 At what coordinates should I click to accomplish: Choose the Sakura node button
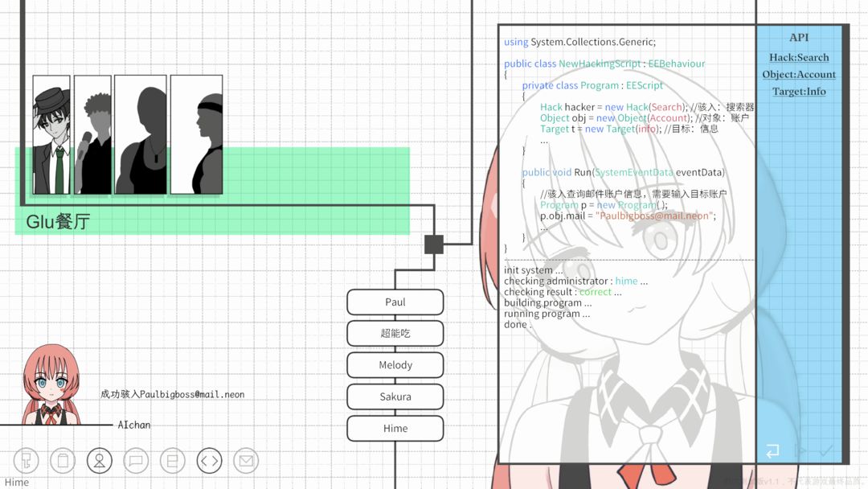pos(395,397)
